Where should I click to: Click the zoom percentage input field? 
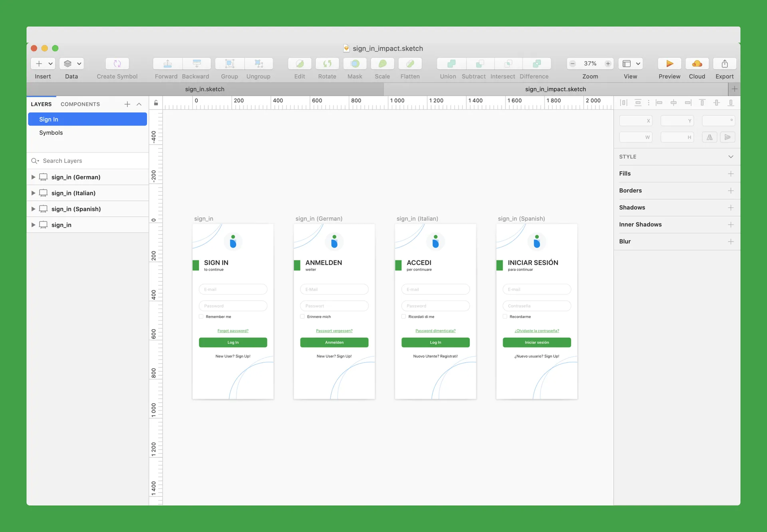click(590, 63)
